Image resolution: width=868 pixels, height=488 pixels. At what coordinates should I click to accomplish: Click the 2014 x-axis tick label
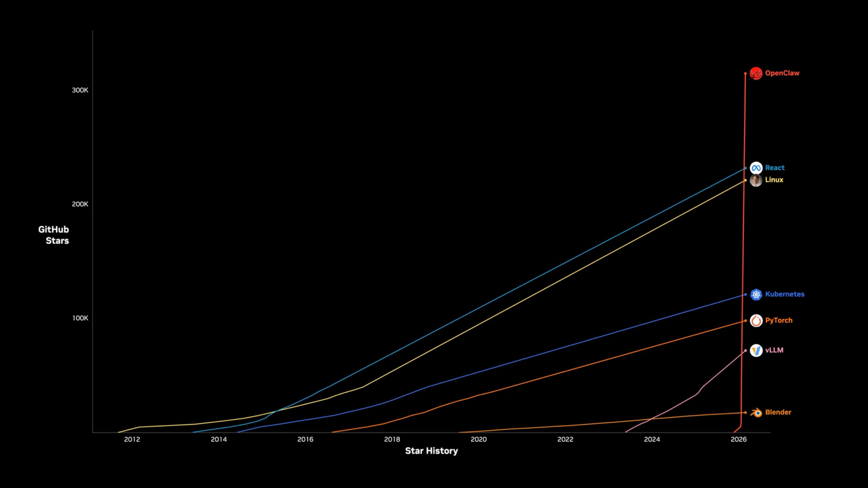(x=219, y=439)
